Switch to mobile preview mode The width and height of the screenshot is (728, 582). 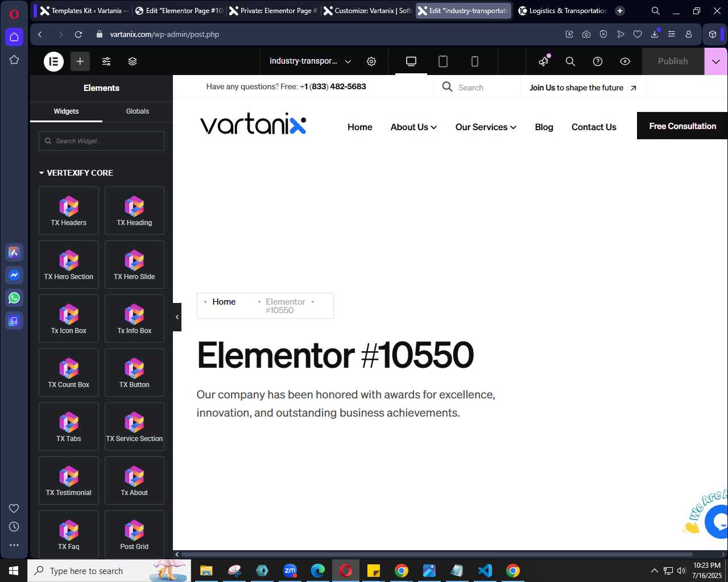(475, 61)
